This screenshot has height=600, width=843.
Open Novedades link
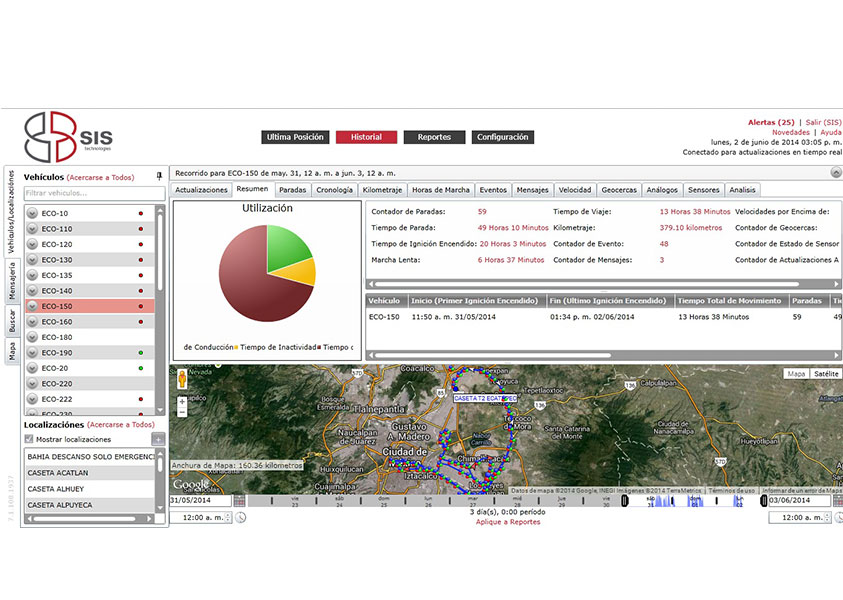[790, 132]
